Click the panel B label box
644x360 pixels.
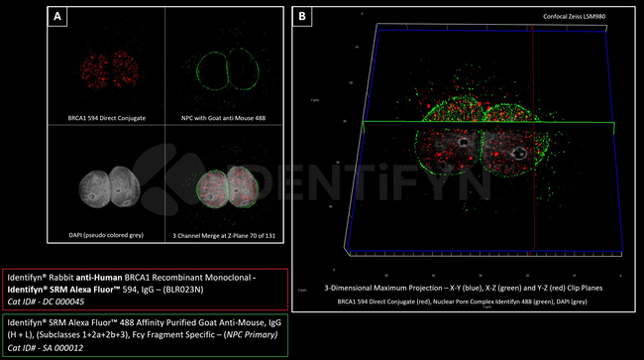302,17
